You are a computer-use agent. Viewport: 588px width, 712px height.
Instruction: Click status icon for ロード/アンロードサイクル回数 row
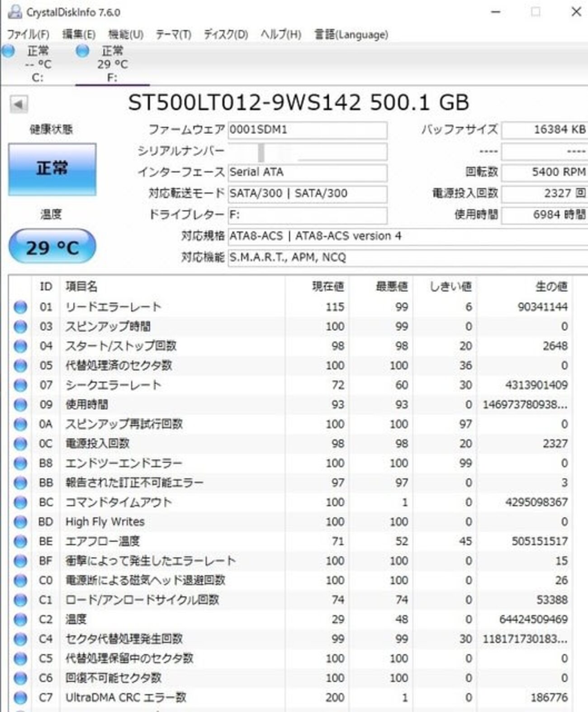(20, 600)
